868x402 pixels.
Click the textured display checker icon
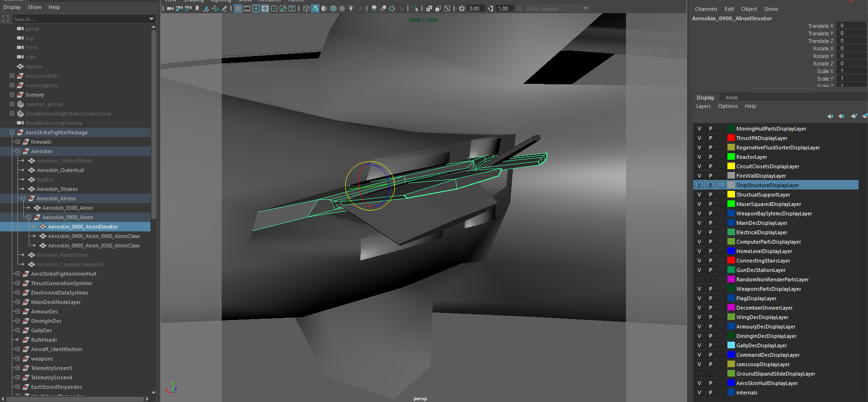342,8
